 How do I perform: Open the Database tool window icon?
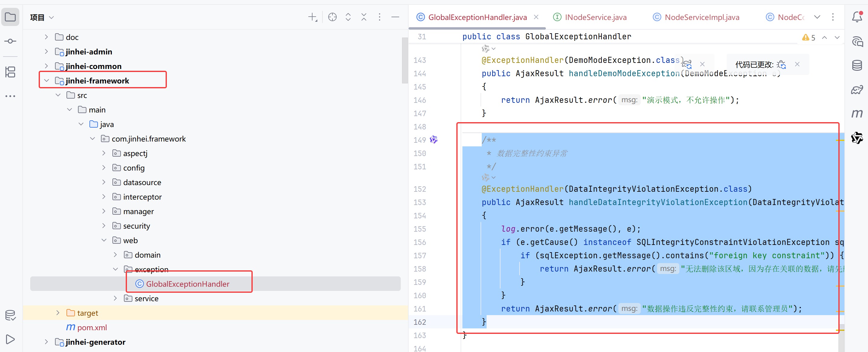point(857,65)
